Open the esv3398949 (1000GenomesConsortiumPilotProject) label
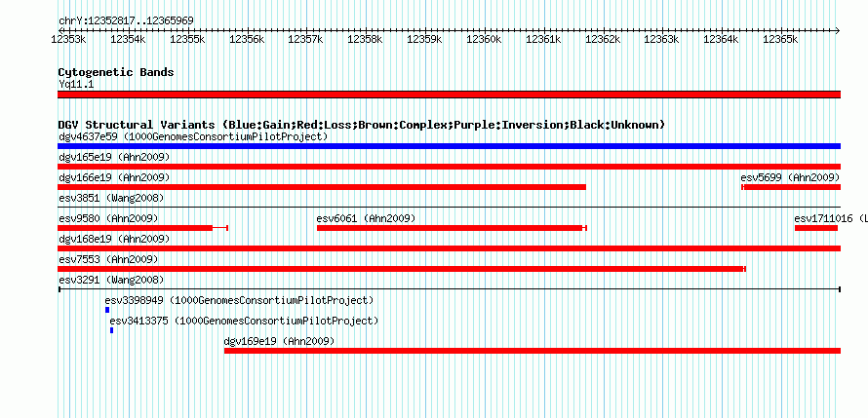Screen dimensions: 868x418 pos(239,300)
